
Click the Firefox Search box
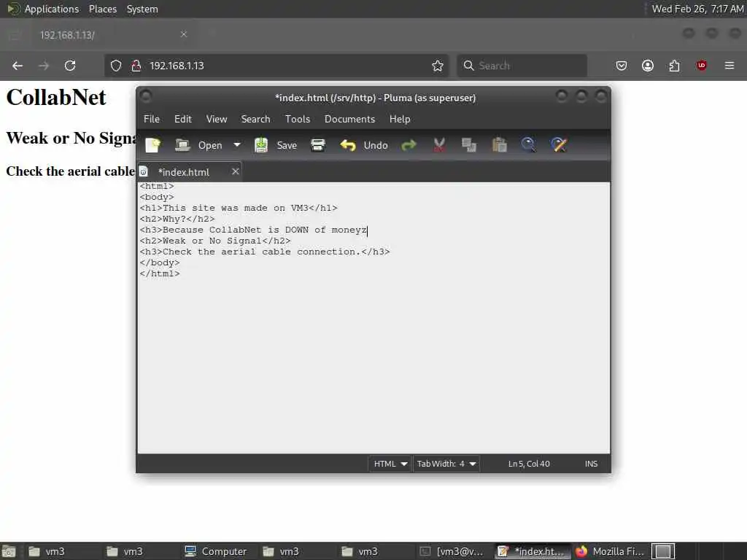point(522,66)
